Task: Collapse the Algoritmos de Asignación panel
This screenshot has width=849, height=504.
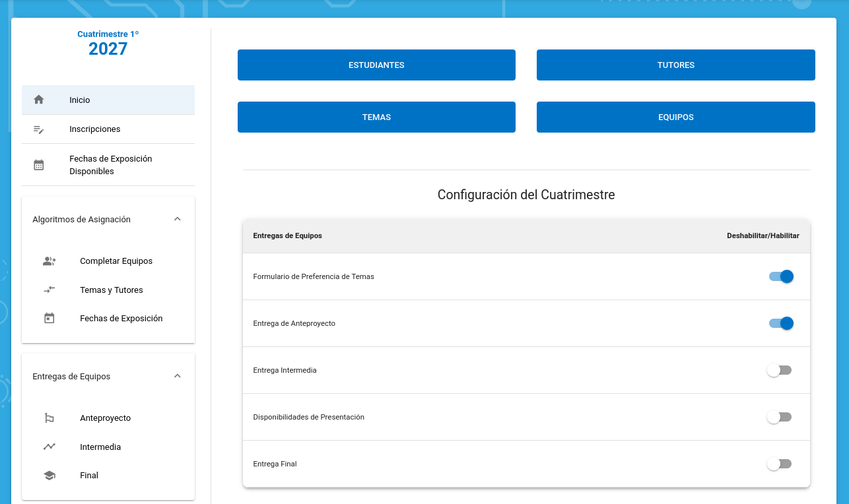Action: (x=177, y=219)
